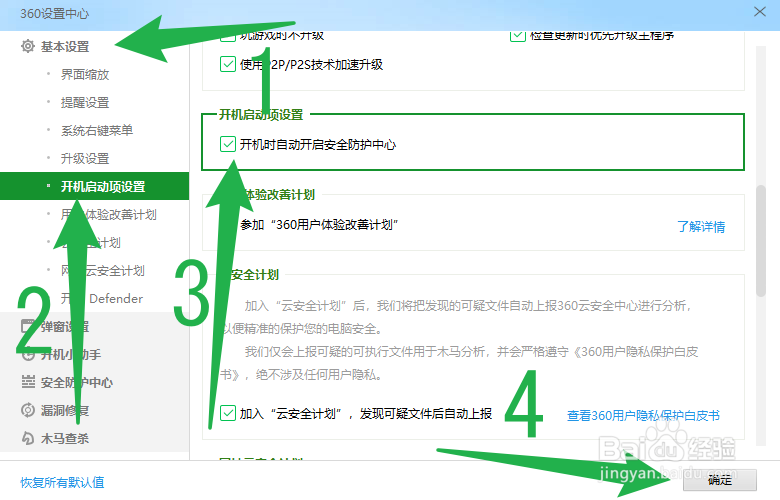Toggle 加入“云安全计划” auto-report checkbox

[x=228, y=413]
